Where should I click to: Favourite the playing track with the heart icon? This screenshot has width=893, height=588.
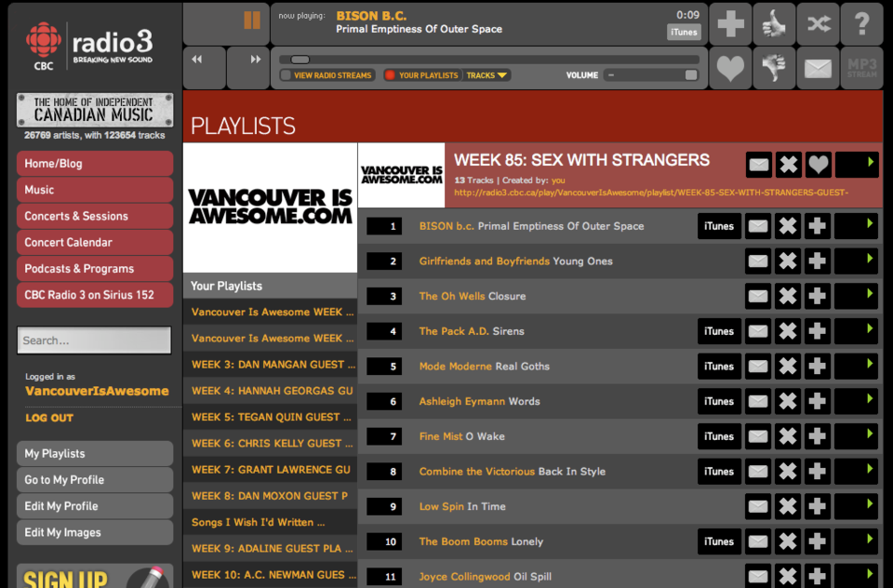pos(730,68)
